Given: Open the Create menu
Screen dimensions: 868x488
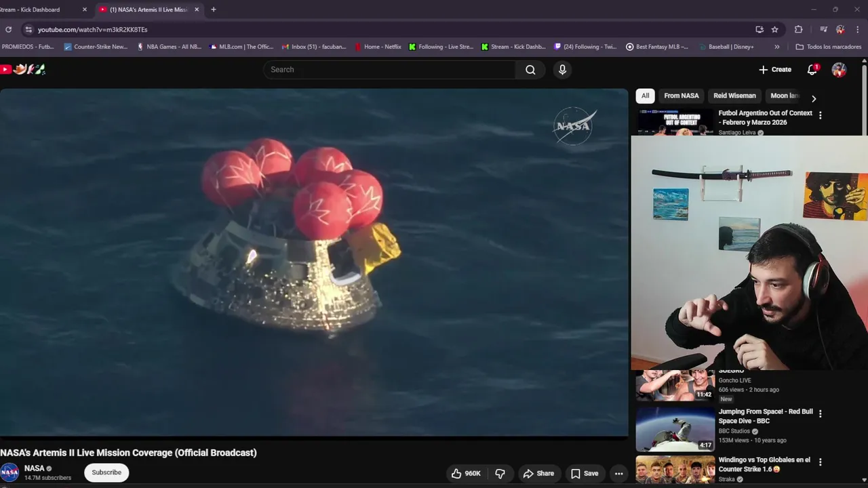Looking at the screenshot, I should pos(775,69).
